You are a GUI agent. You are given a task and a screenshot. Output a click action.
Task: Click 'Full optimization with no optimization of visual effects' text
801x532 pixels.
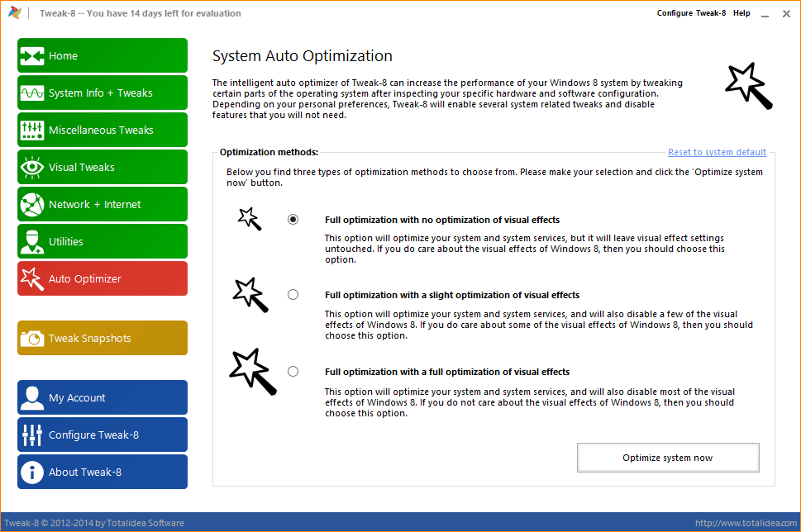442,220
